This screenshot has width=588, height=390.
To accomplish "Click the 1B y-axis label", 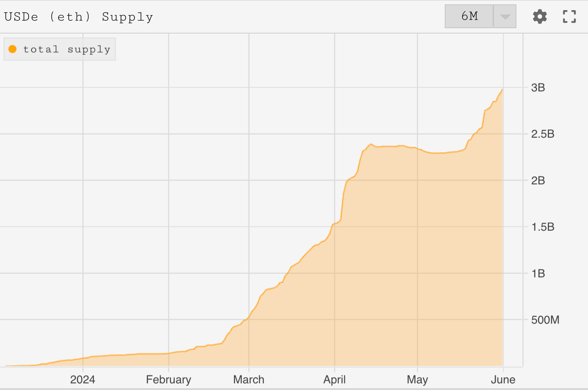I will [x=538, y=274].
